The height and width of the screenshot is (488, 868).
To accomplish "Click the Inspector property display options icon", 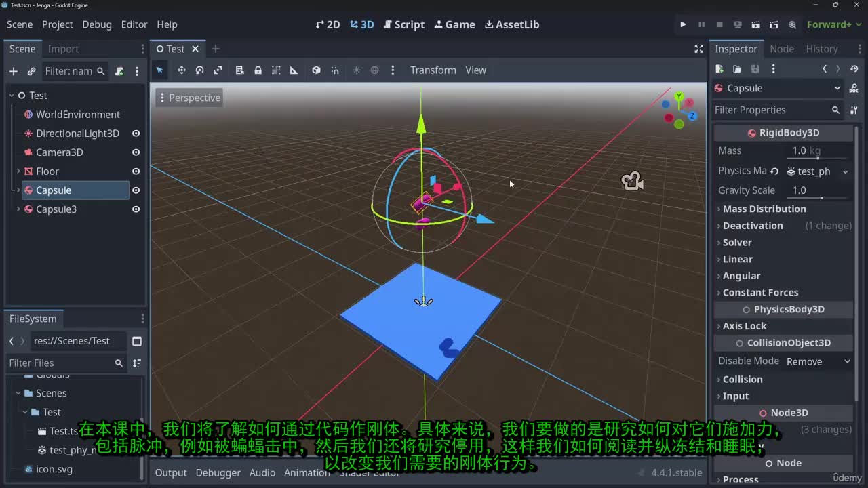I will pos(854,110).
